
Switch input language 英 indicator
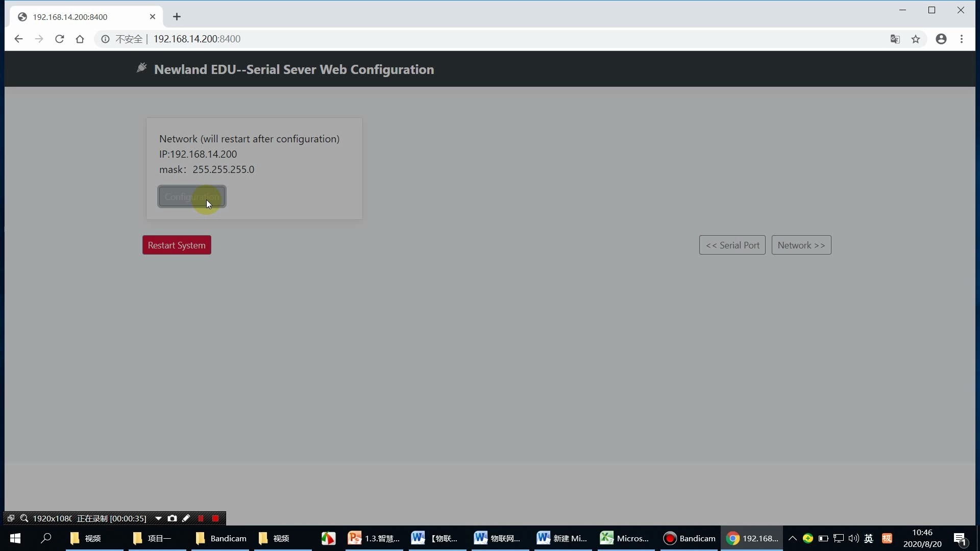click(x=869, y=538)
